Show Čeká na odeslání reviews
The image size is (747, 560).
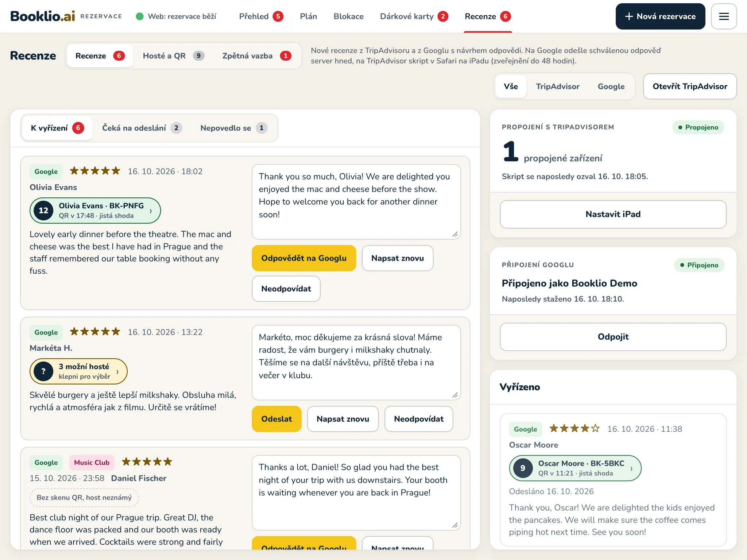coord(142,128)
